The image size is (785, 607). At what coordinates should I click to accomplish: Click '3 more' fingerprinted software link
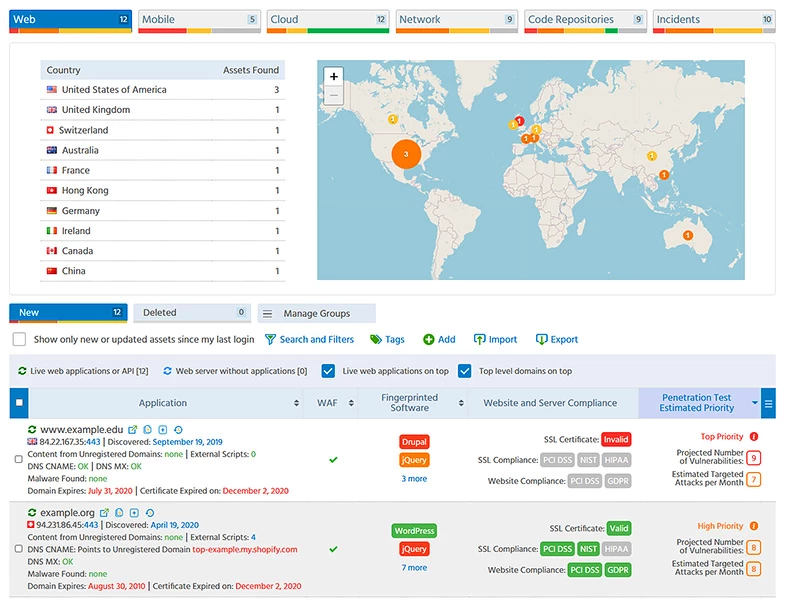tap(414, 479)
